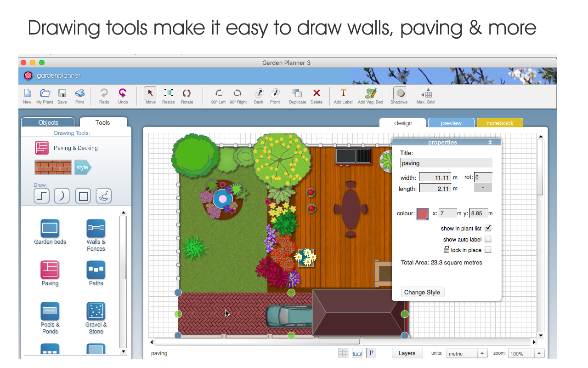Open the Pools & Ponds category
Viewport: 588px width, 368px height.
tap(50, 311)
